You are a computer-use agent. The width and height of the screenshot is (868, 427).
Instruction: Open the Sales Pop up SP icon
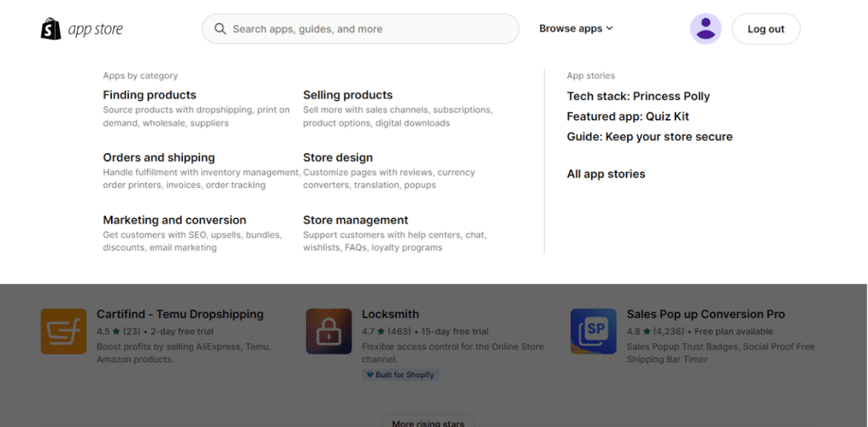point(593,332)
